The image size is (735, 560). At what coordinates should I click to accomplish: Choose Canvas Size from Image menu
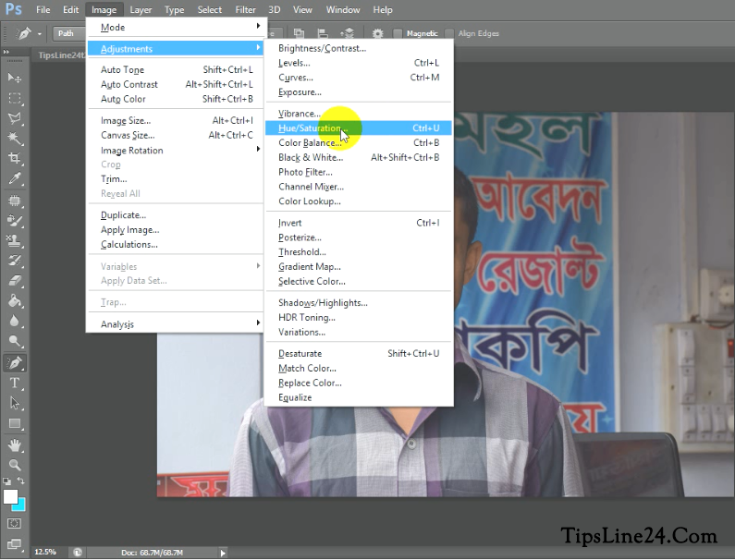pos(128,135)
